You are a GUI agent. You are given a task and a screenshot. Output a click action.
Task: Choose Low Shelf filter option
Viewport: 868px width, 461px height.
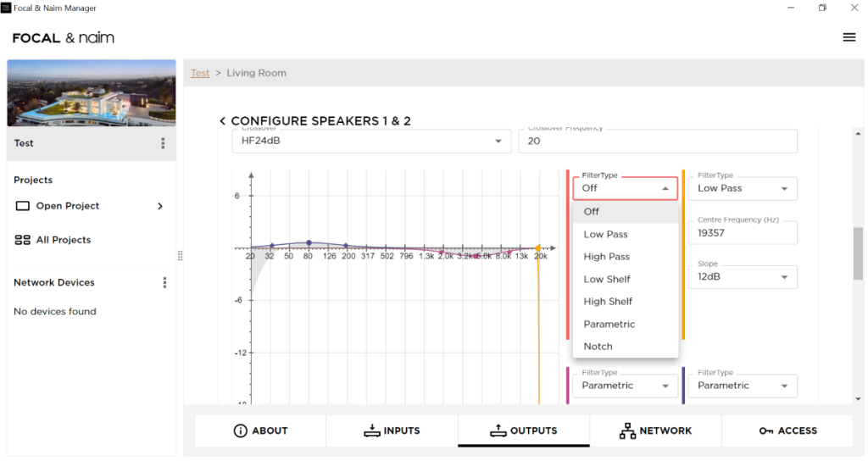coord(626,279)
